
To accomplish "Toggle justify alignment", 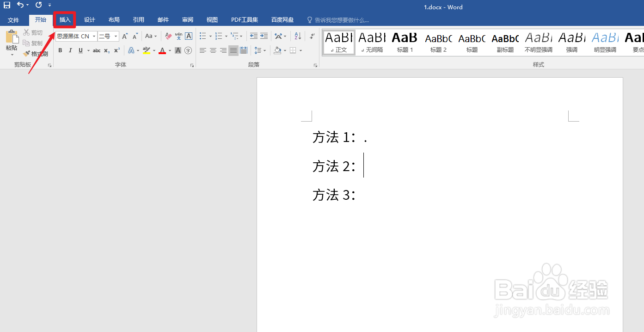I will point(233,50).
